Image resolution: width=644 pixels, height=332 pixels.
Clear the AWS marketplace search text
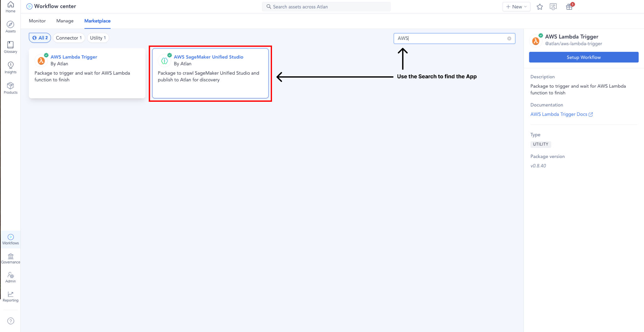coord(509,38)
